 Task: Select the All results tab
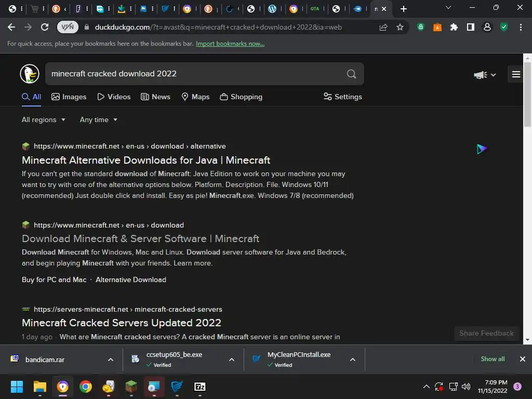(x=31, y=97)
